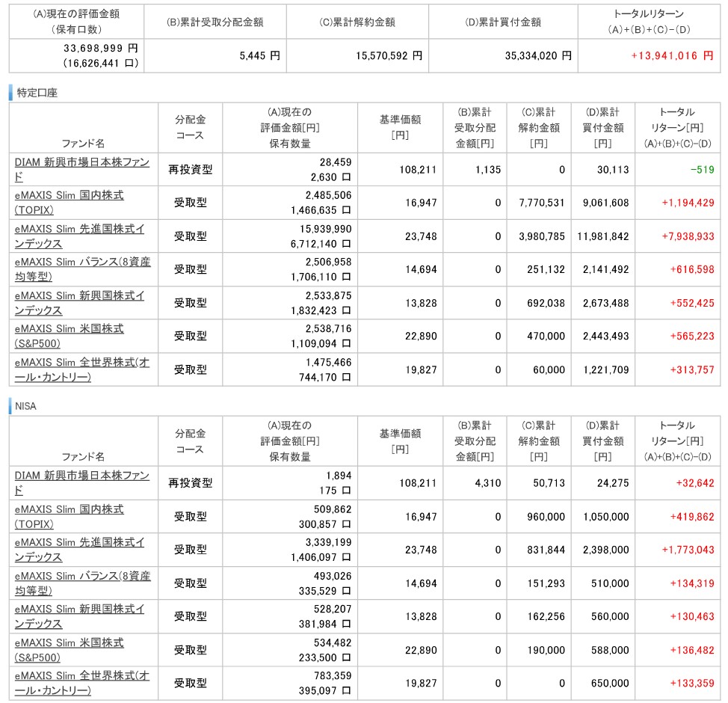The width and height of the screenshot is (728, 703).
Task: Click NISA purchase amount 650,000
Action: tap(610, 683)
